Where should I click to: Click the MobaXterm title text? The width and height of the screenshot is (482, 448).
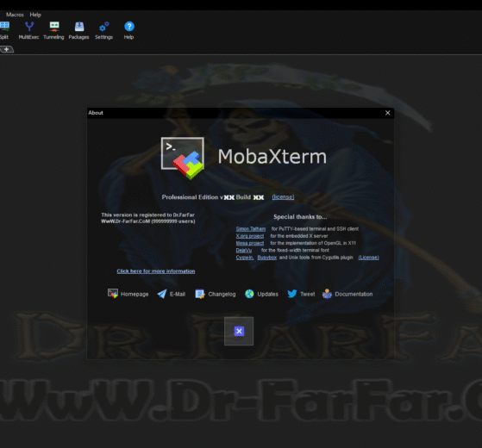[x=272, y=156]
